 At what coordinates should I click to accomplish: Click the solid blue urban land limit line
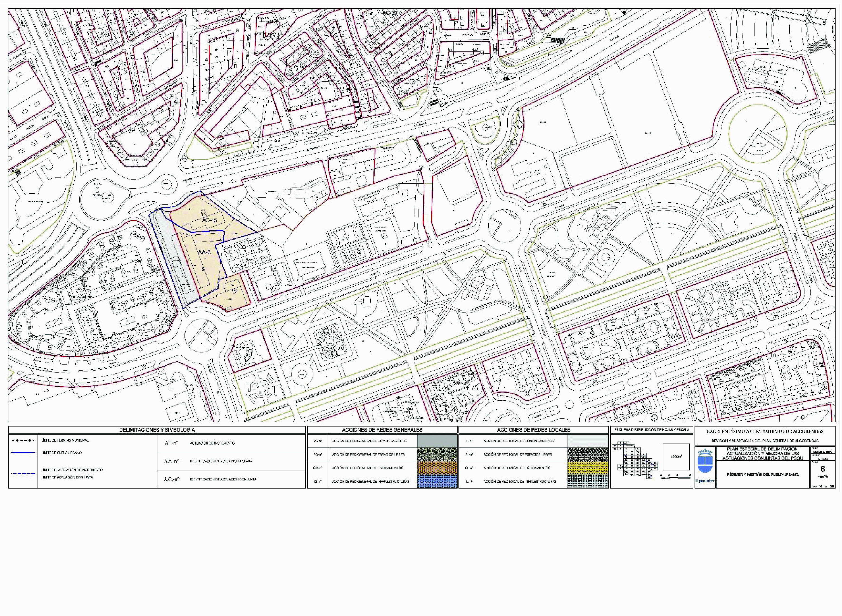click(x=23, y=453)
